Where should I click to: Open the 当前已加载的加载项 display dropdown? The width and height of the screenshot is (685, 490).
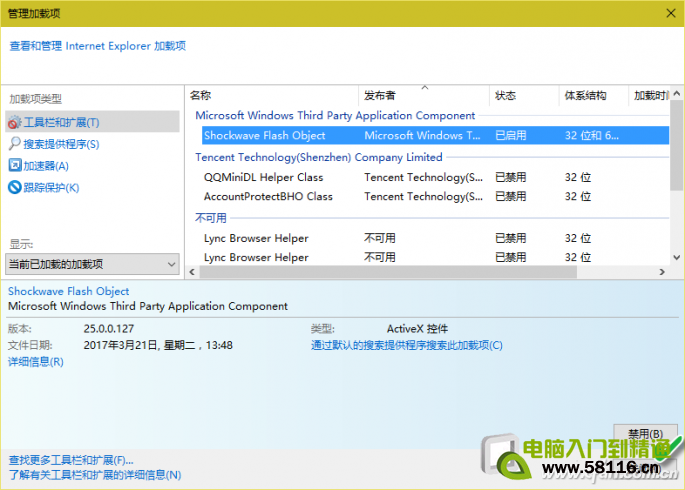click(92, 264)
